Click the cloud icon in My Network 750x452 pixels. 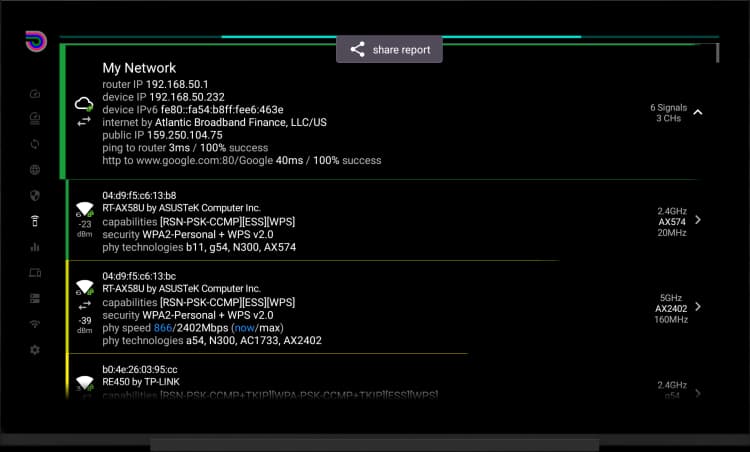(84, 104)
